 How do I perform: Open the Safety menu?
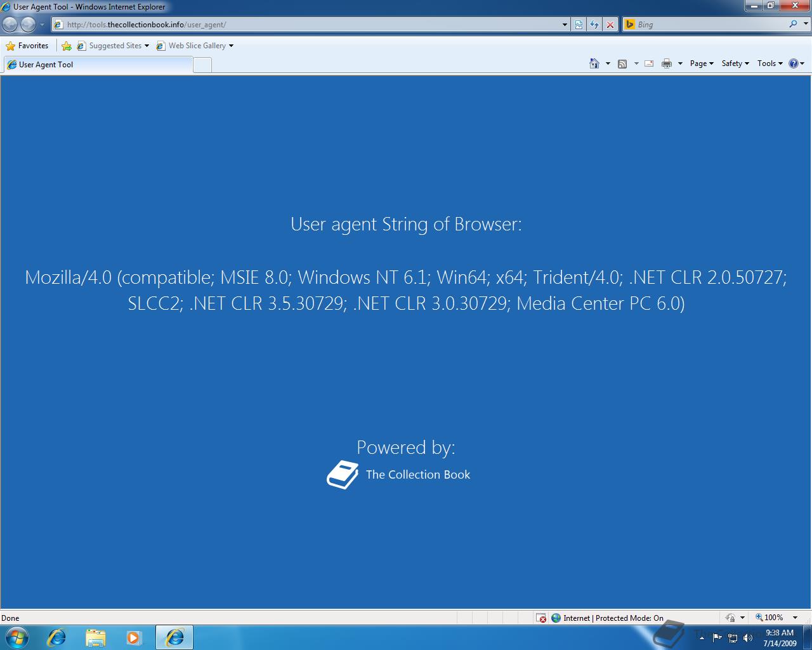click(735, 63)
